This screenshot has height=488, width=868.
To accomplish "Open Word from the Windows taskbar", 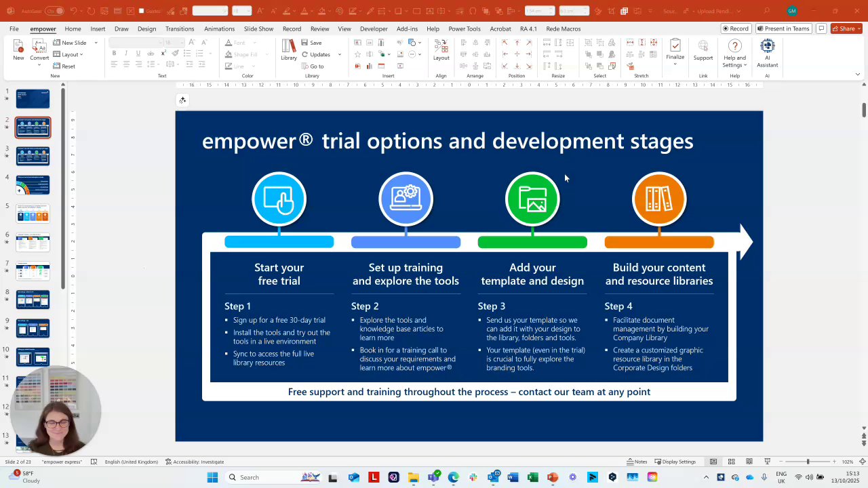I will [x=513, y=477].
